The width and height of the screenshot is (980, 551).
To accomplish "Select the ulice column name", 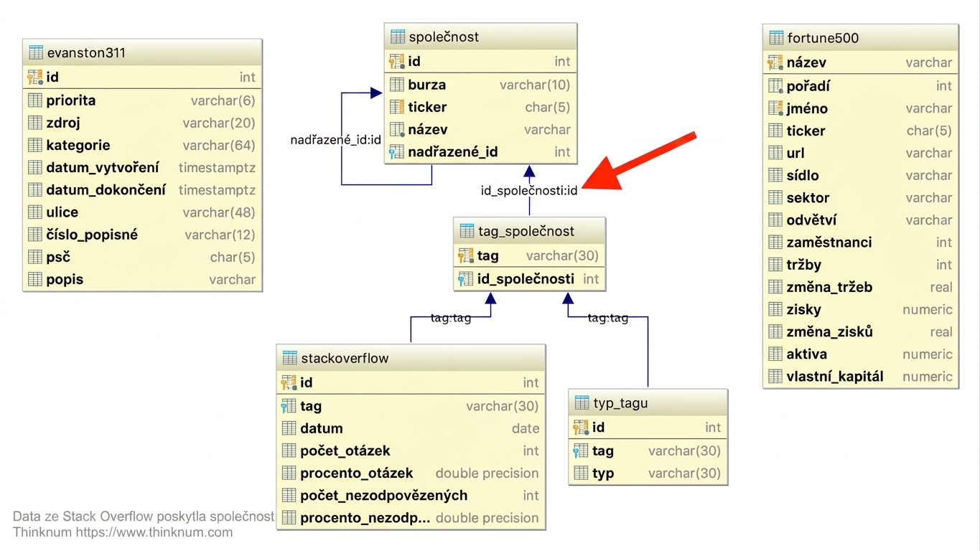I will click(62, 212).
